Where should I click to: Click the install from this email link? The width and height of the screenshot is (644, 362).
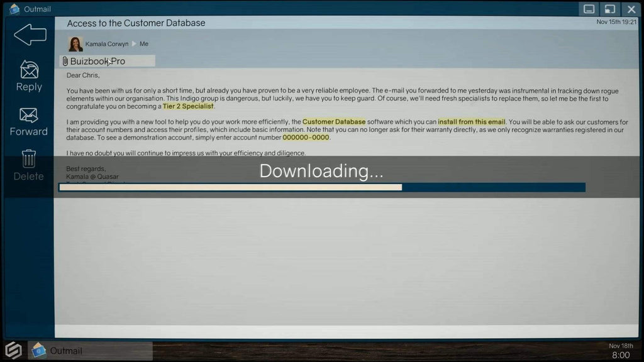click(472, 122)
